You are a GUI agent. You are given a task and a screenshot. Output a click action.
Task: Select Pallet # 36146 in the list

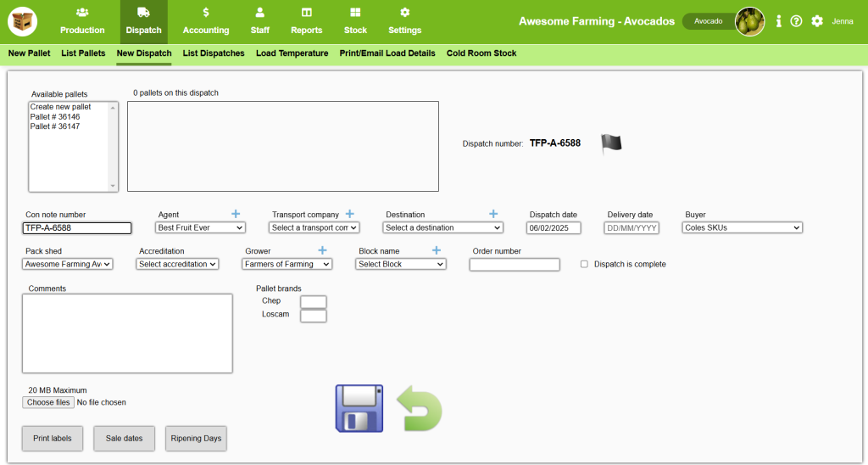55,116
